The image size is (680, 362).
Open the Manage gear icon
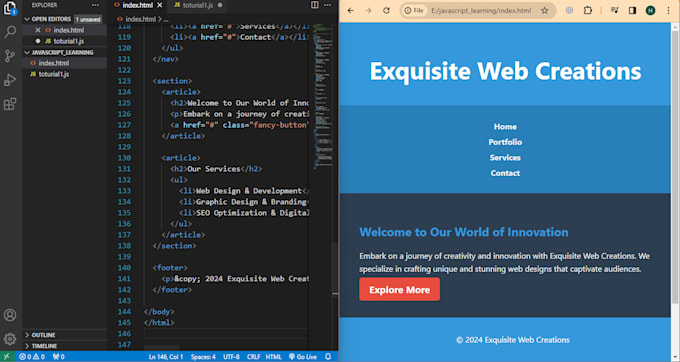tap(10, 339)
